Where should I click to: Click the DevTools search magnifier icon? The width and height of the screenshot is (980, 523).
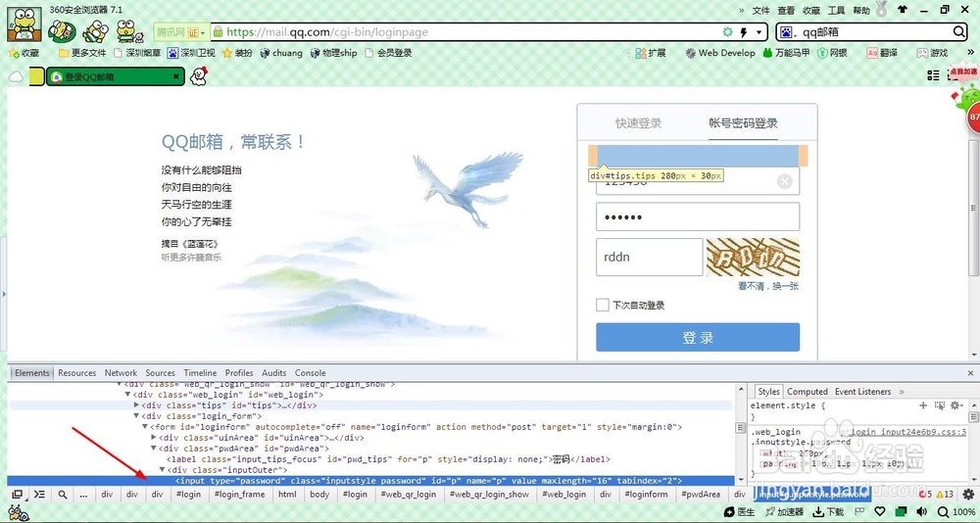(63, 495)
